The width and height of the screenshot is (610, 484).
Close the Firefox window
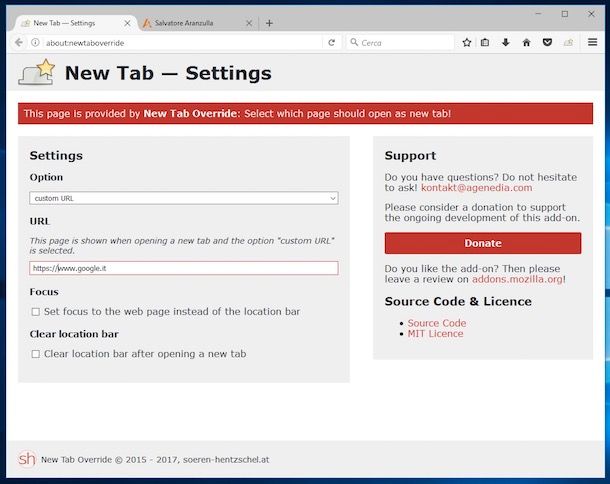click(x=591, y=14)
